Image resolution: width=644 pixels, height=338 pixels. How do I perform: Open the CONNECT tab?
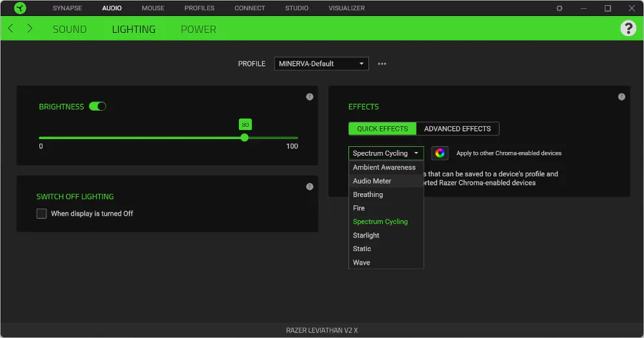pos(250,8)
